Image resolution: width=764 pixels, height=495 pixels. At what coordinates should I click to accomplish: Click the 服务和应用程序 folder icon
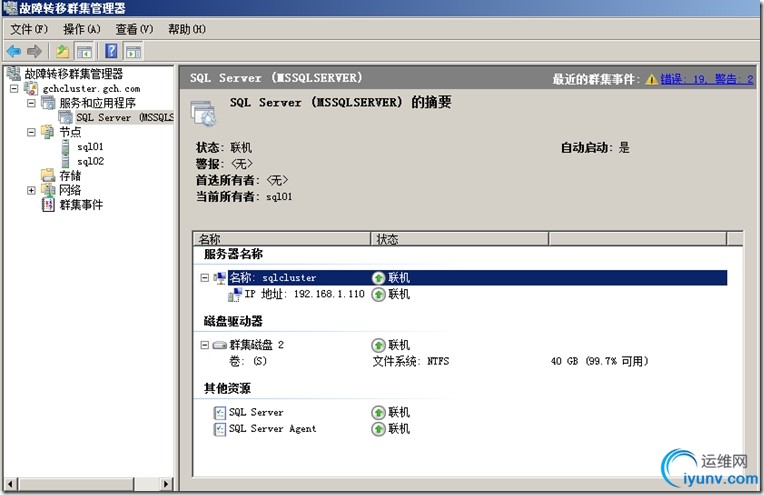(x=48, y=103)
